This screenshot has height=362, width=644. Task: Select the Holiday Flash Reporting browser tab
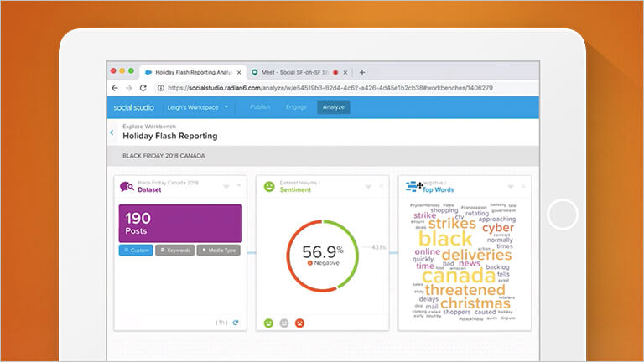(x=193, y=72)
